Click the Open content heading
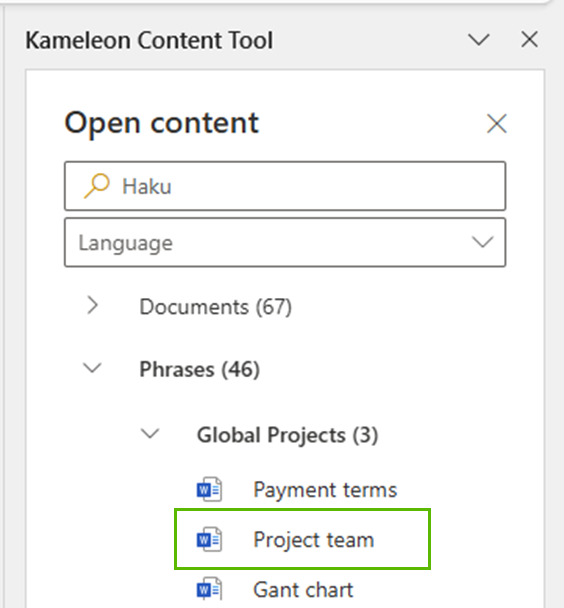Screen dimensions: 564x608 click(x=162, y=123)
